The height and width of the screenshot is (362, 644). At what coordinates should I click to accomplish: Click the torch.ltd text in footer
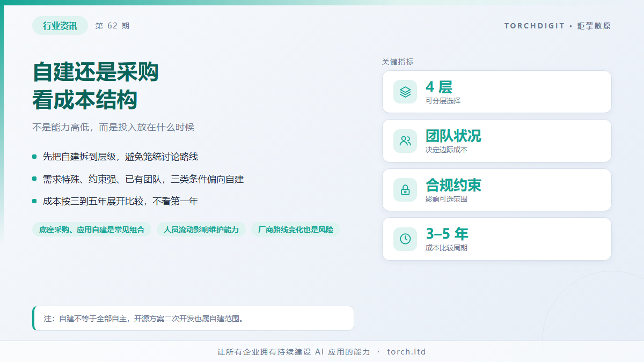(406, 352)
